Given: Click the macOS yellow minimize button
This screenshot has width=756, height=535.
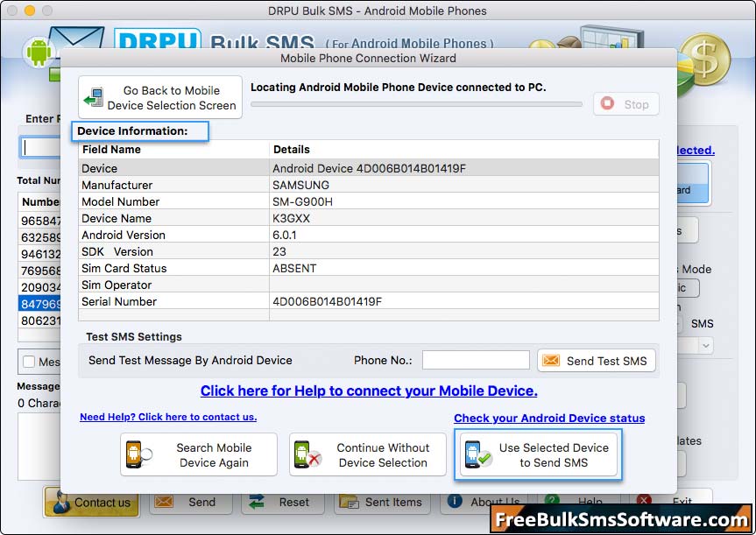Looking at the screenshot, I should pos(30,11).
